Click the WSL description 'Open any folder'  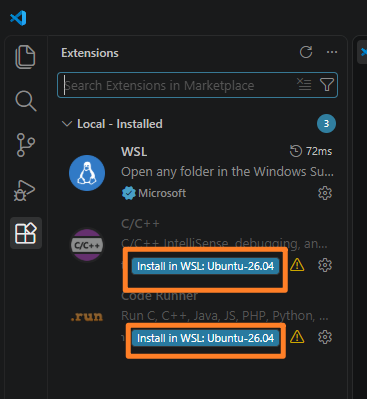point(227,172)
